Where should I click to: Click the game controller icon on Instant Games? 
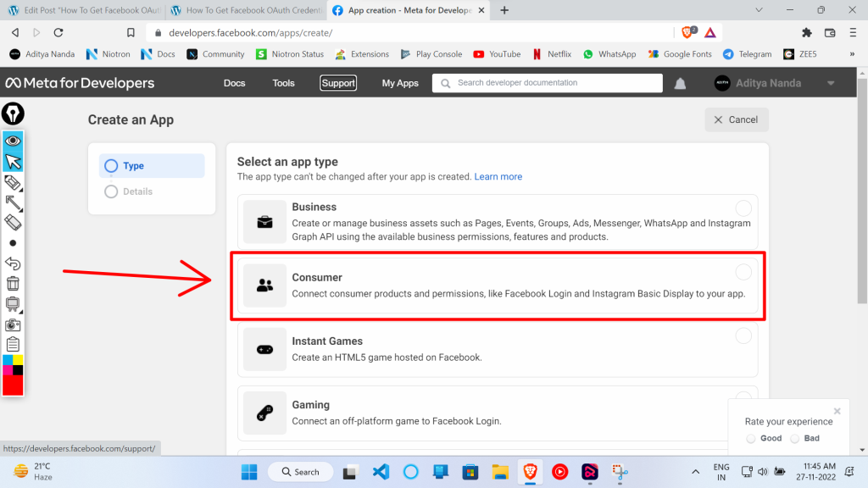coord(264,349)
